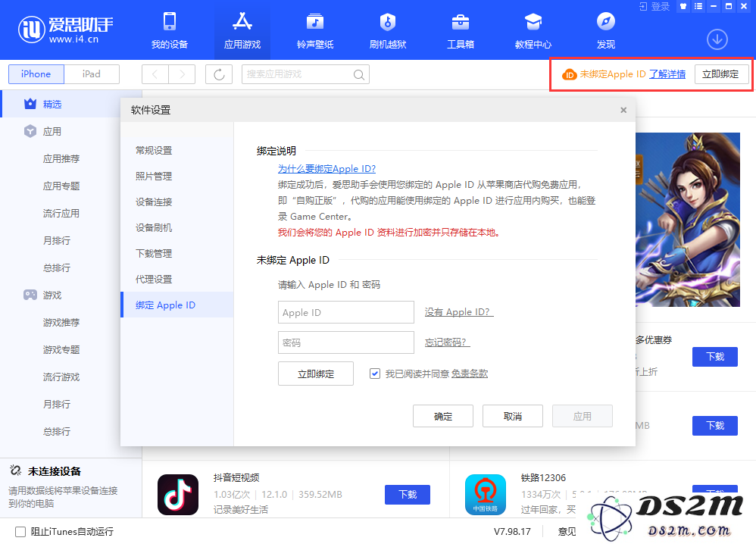Screen dimensions: 756x544
Task: Open the 刷机越狱 section
Action: 388,30
